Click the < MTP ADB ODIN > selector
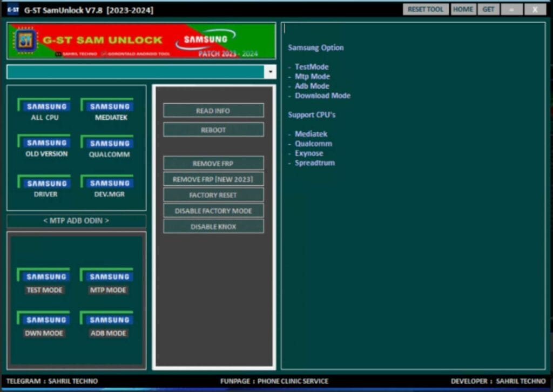Viewport: 553px width, 392px height. [x=76, y=220]
